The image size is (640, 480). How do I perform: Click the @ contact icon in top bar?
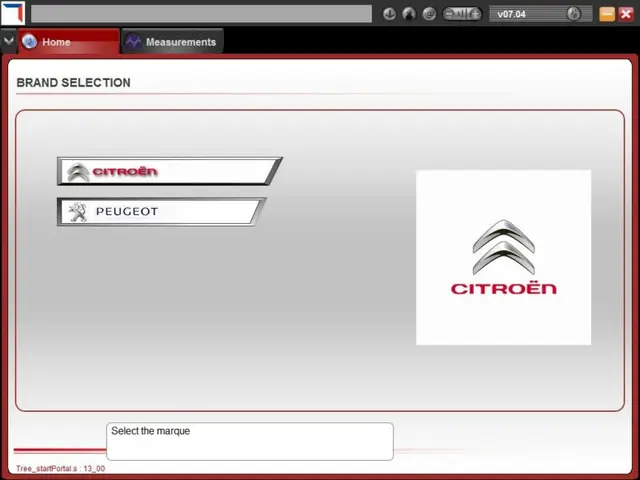click(429, 14)
